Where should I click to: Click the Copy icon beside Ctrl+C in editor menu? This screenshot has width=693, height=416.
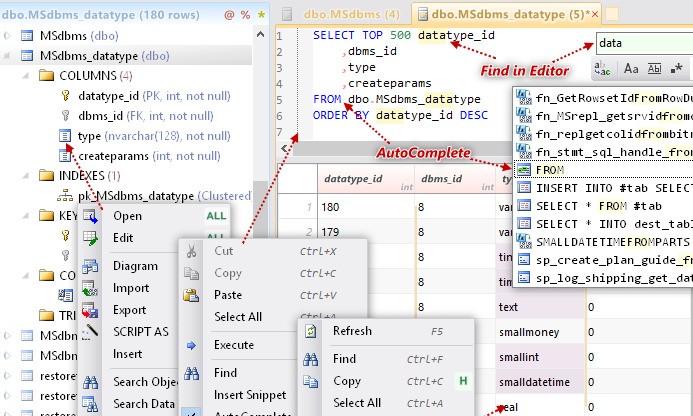[191, 274]
